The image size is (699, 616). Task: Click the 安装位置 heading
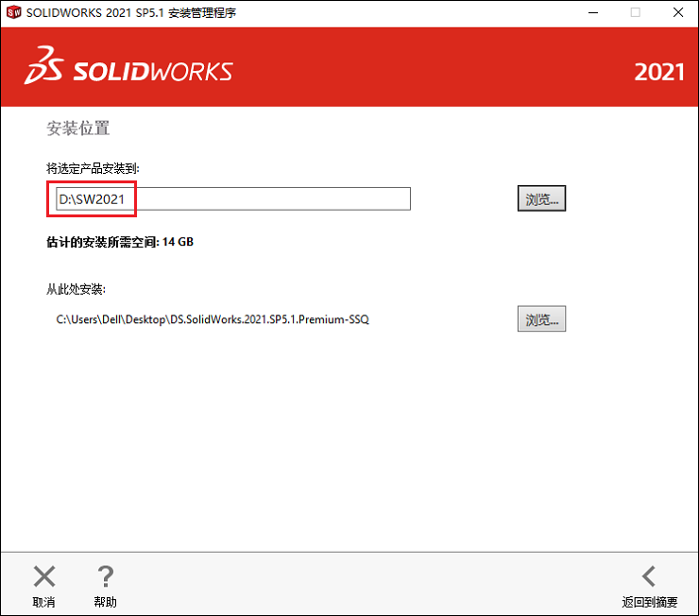78,128
